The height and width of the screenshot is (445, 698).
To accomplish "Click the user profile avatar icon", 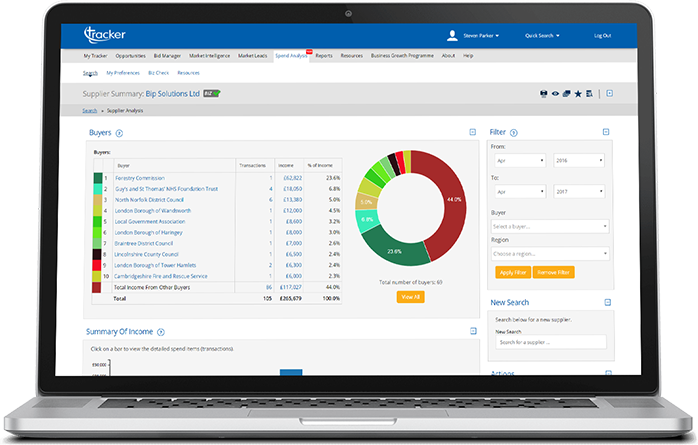I will tap(452, 36).
